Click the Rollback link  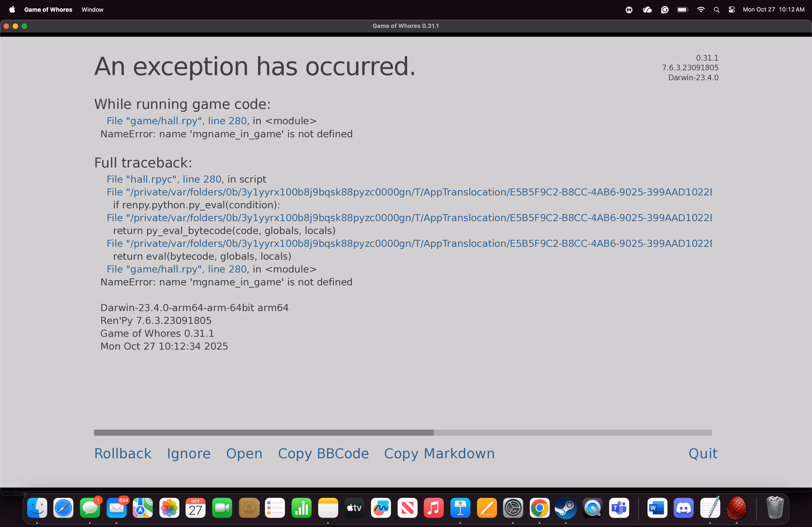point(122,453)
